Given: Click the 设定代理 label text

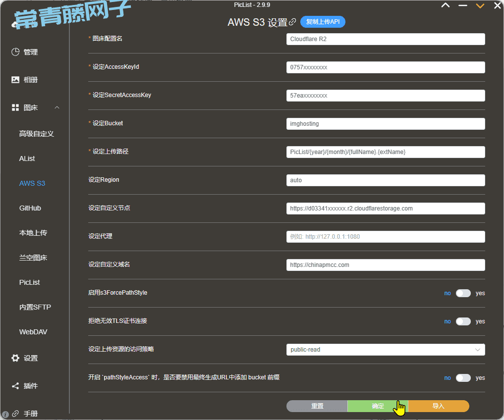Looking at the screenshot, I should 100,236.
